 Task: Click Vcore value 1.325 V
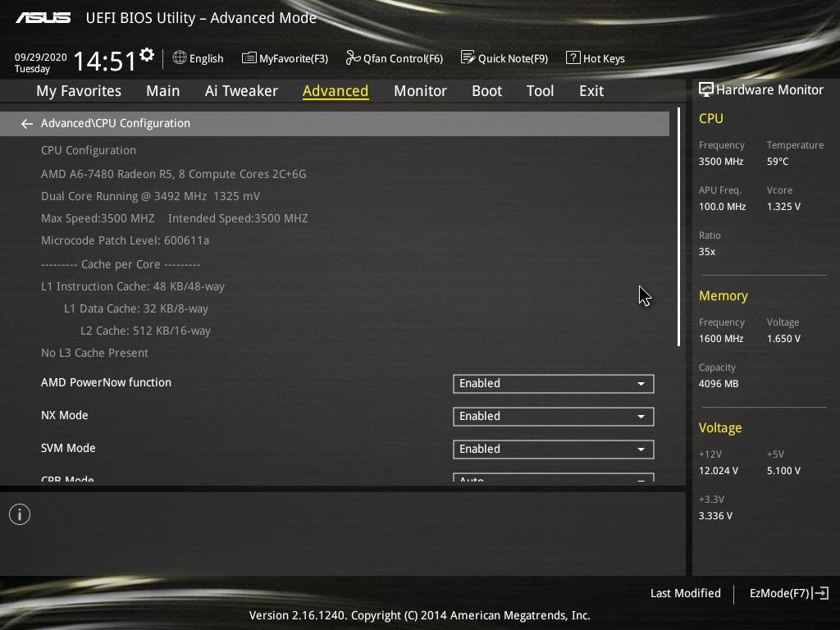point(783,206)
